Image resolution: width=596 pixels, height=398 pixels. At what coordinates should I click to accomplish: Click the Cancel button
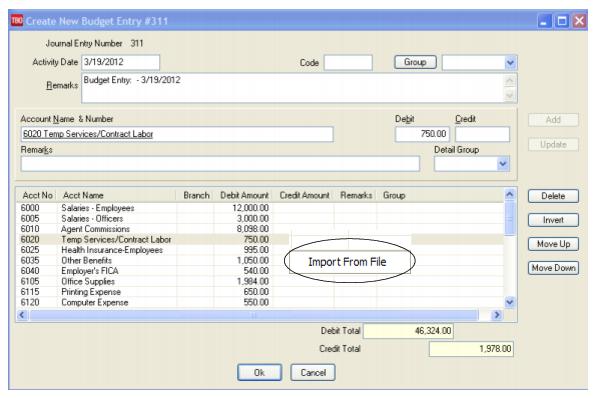[x=313, y=373]
